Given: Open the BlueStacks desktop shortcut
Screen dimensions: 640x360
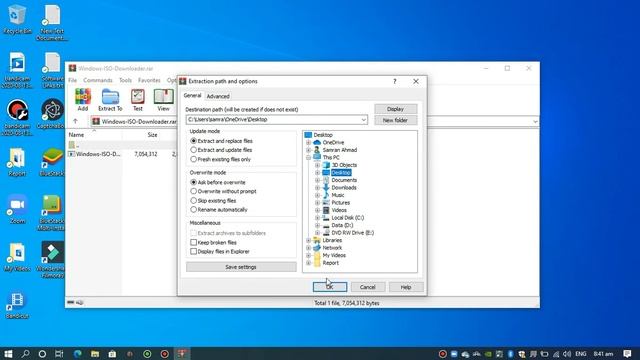Looking at the screenshot, I should (52, 162).
